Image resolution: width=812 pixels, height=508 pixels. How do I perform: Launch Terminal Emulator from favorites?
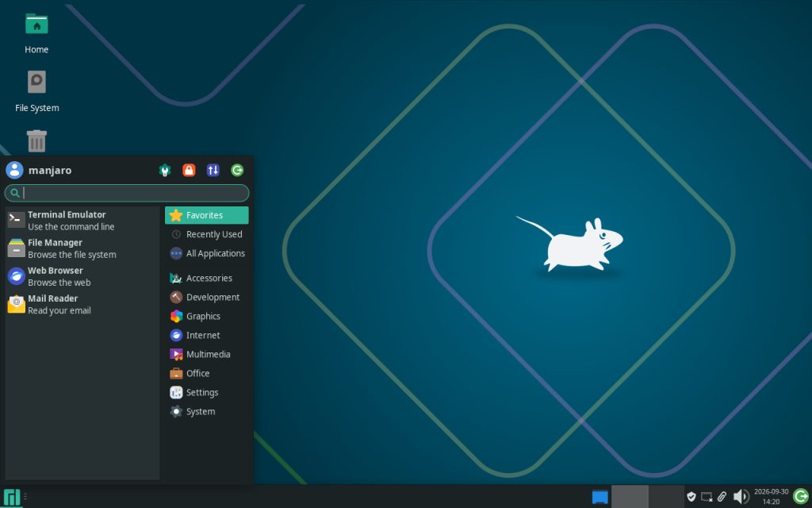pos(82,221)
